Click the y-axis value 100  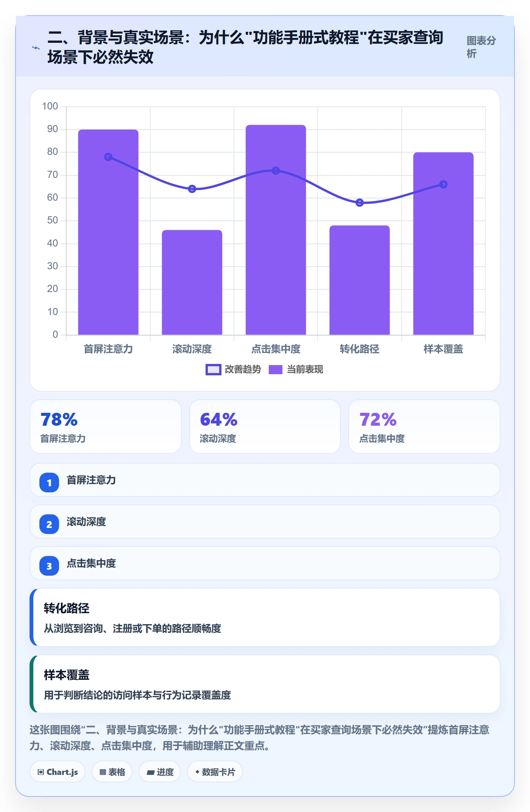point(50,106)
